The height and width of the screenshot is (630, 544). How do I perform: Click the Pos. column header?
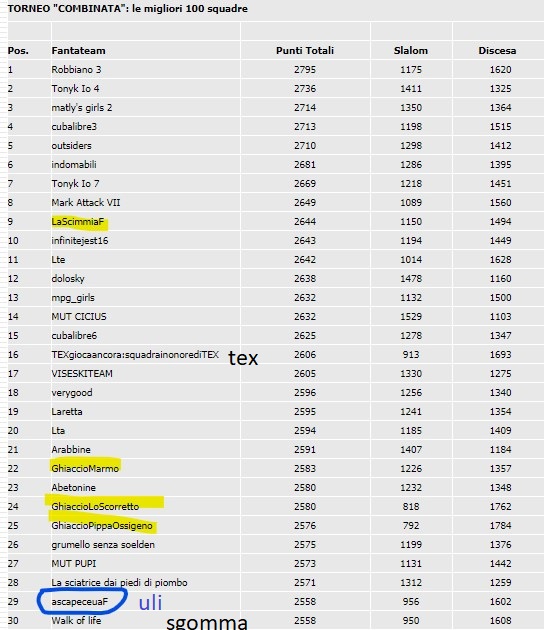[18, 51]
